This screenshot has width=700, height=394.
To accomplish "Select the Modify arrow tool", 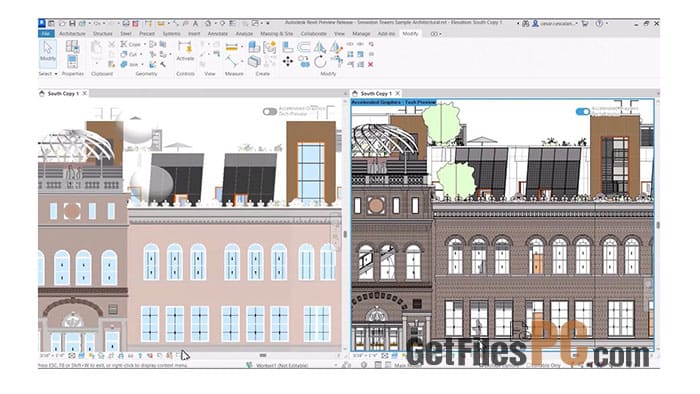I will click(x=48, y=53).
